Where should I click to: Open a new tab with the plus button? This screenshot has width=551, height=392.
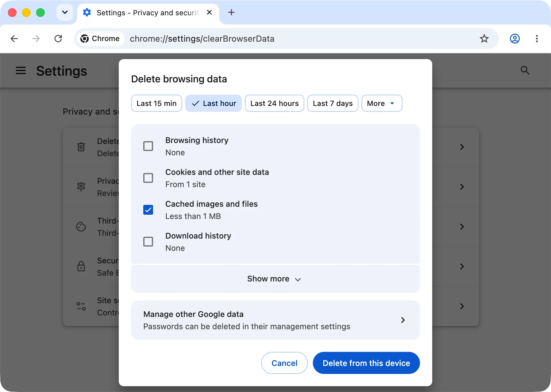pos(231,13)
